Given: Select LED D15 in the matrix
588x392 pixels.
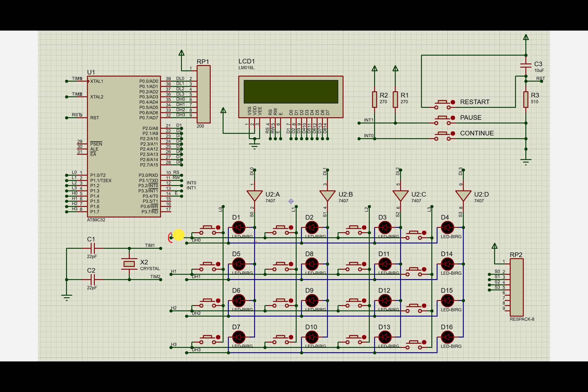Looking at the screenshot, I should point(447,300).
